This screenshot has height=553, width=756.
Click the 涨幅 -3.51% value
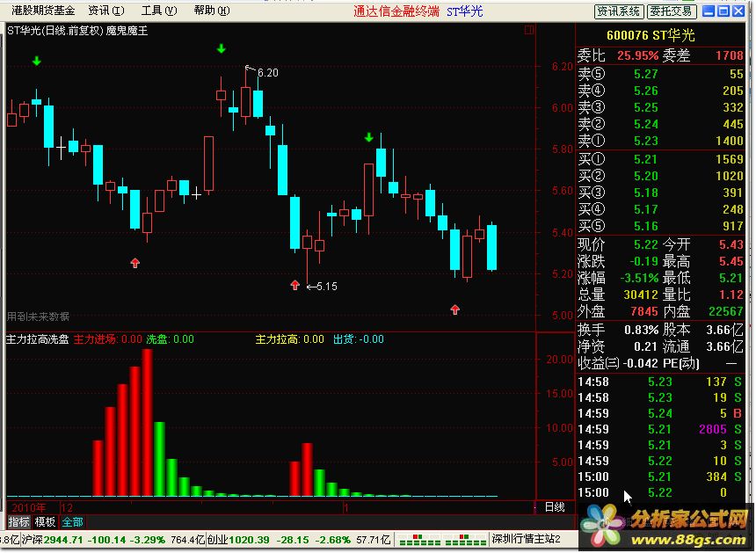coord(639,278)
